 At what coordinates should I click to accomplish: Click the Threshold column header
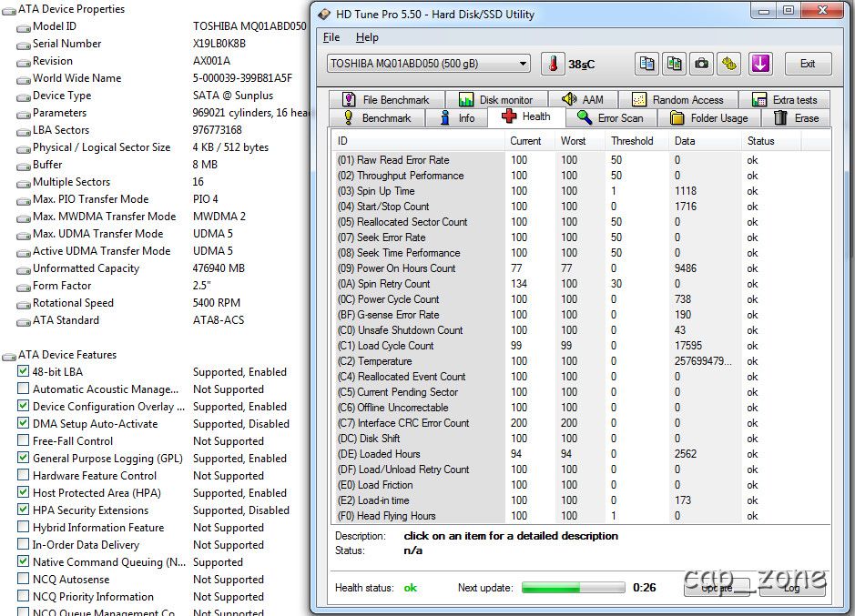coord(636,141)
